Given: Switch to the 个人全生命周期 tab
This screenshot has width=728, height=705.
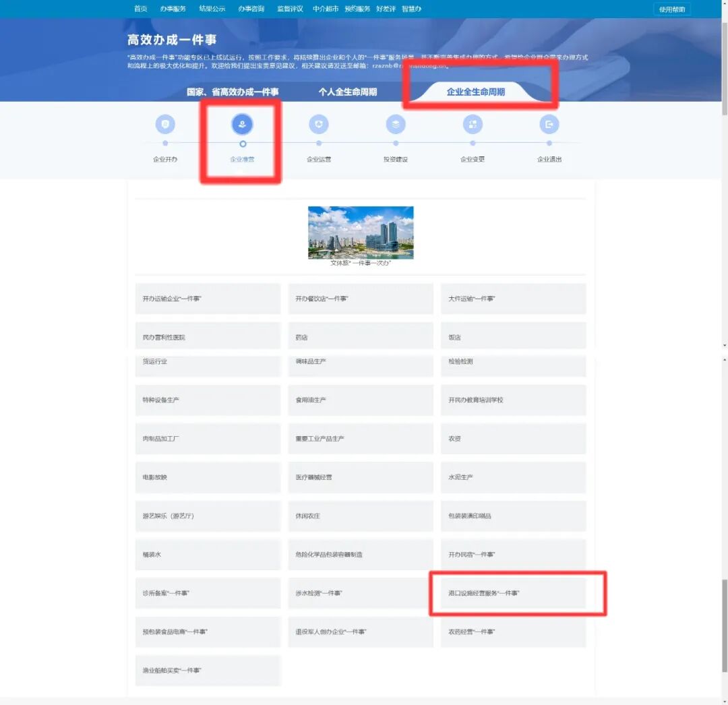Looking at the screenshot, I should click(x=348, y=92).
